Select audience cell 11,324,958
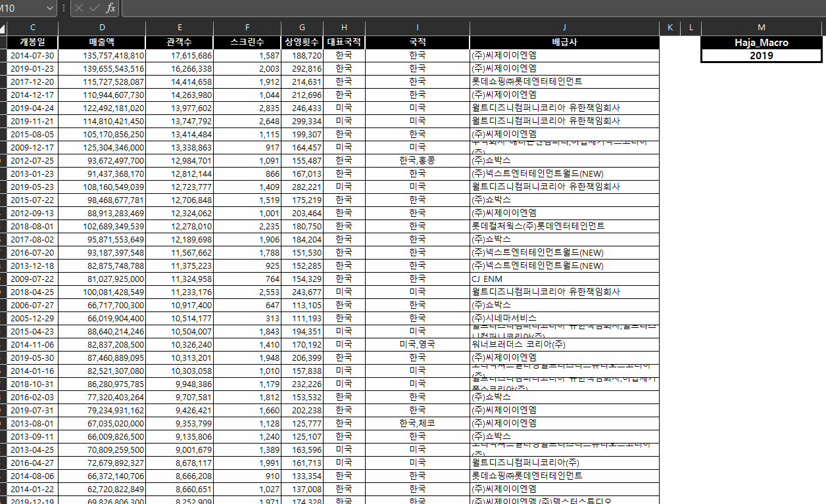Image resolution: width=826 pixels, height=504 pixels. click(180, 279)
